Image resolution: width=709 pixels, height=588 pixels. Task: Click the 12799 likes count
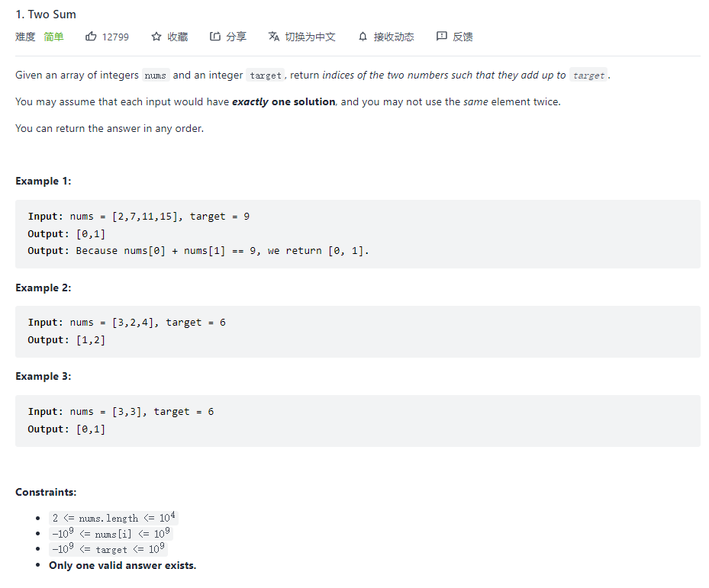(x=115, y=37)
